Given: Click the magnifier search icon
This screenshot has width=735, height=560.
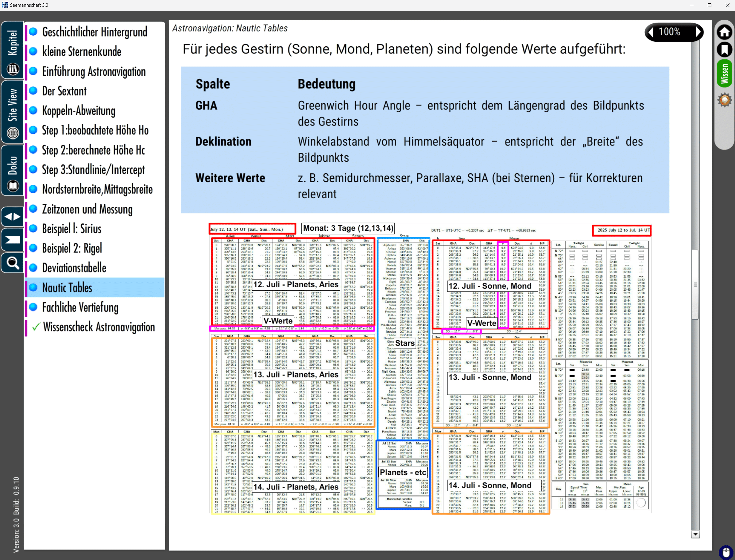Looking at the screenshot, I should click(13, 263).
